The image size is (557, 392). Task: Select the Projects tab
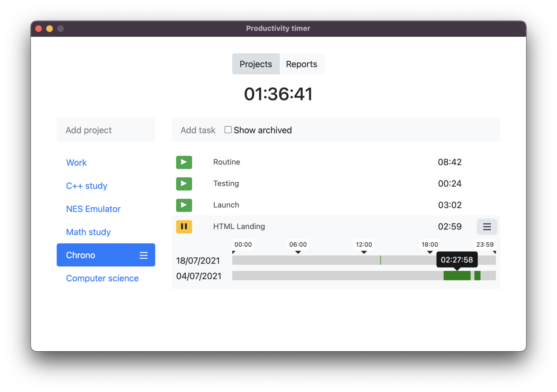click(x=256, y=64)
